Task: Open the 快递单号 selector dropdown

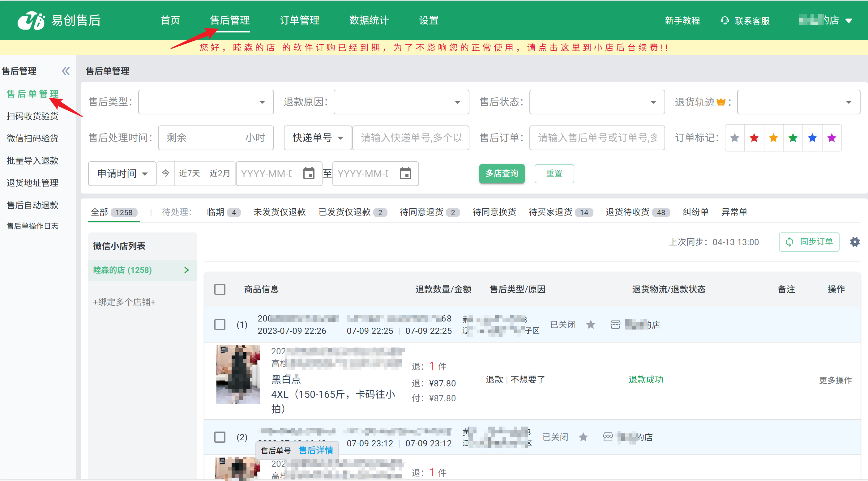Action: 317,138
